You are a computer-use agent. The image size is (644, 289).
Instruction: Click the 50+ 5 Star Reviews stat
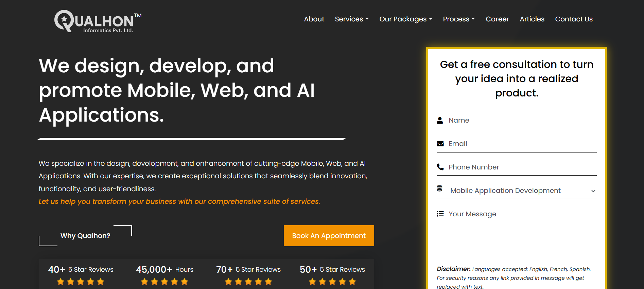point(332,269)
